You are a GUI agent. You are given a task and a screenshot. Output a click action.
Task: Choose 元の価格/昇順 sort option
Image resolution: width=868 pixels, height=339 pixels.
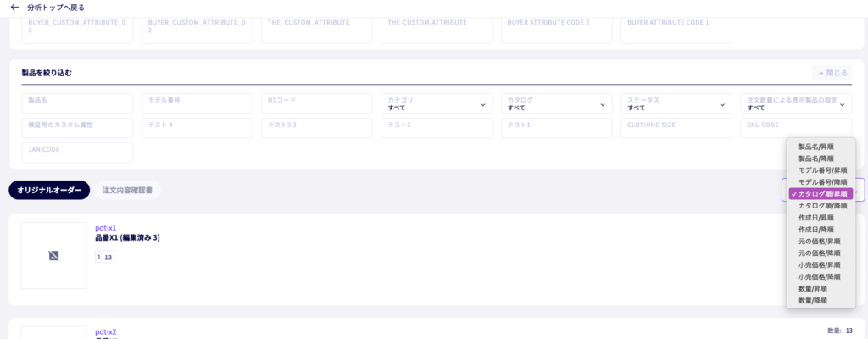coord(821,242)
